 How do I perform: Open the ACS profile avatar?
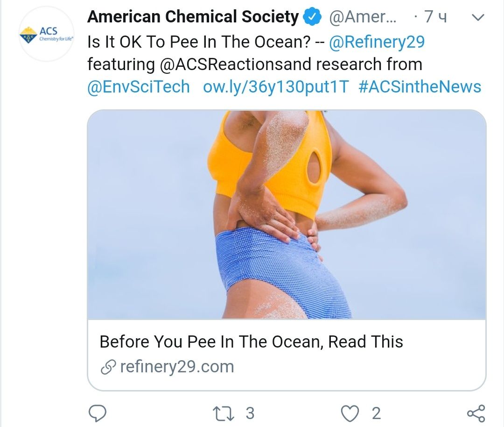click(x=46, y=34)
